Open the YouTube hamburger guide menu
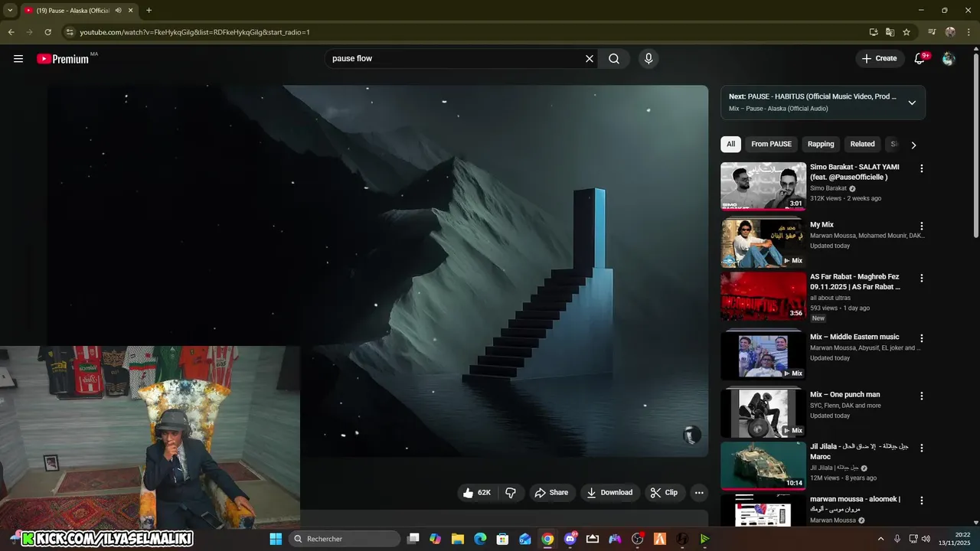 coord(18,58)
